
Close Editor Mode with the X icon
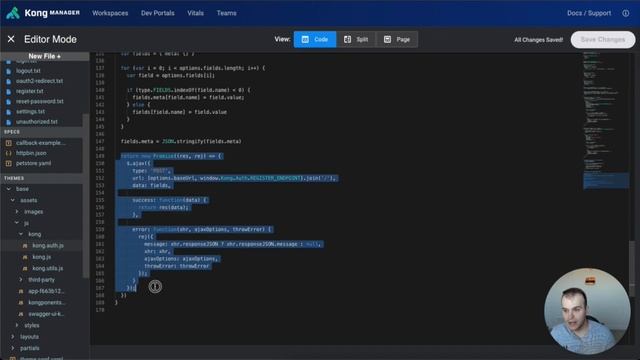[11, 39]
